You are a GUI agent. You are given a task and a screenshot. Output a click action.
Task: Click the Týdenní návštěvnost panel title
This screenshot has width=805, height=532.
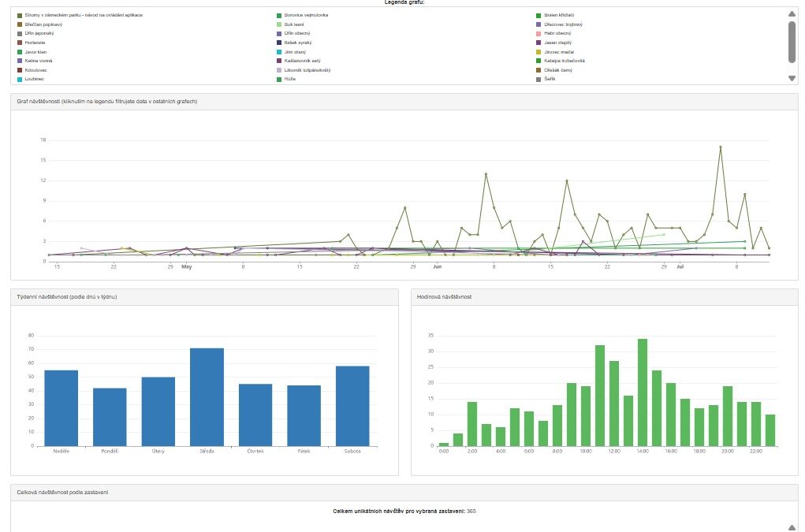(67, 297)
